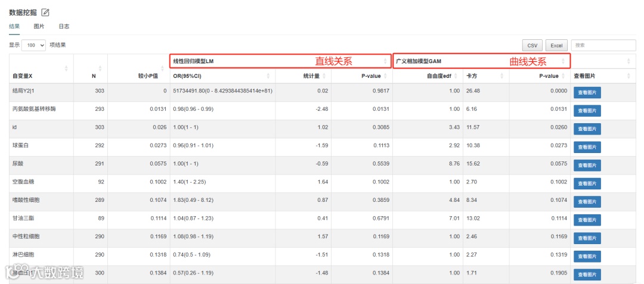Viewport: 644px width, 284px height.
Task: Sort by the 自变量X column arrows
Action: point(66,69)
